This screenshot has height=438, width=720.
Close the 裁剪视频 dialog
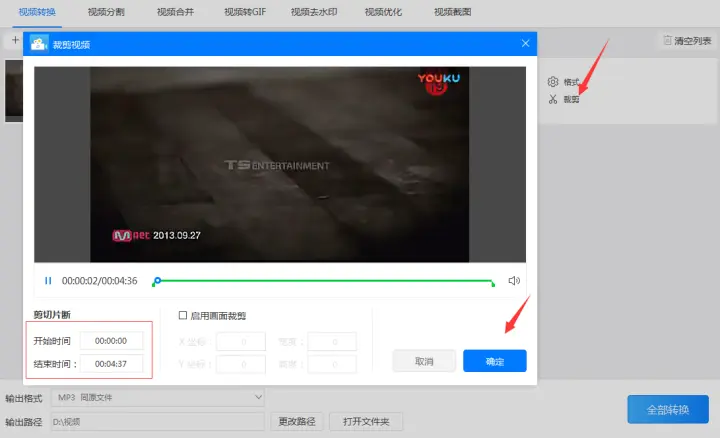(x=525, y=43)
